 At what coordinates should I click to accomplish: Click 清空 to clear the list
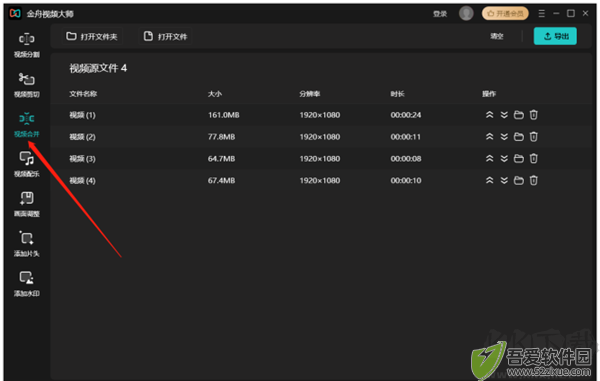click(x=497, y=36)
